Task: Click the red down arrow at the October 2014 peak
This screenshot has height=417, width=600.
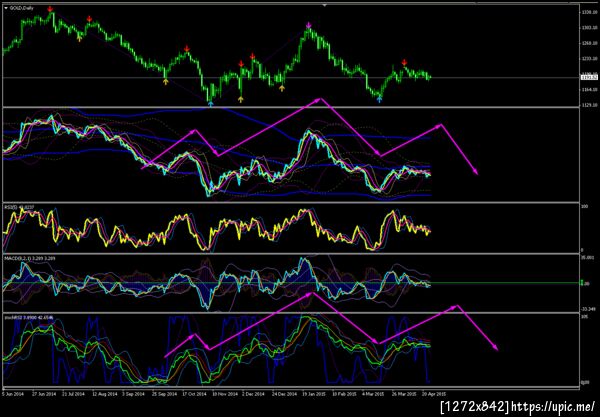Action: (187, 49)
